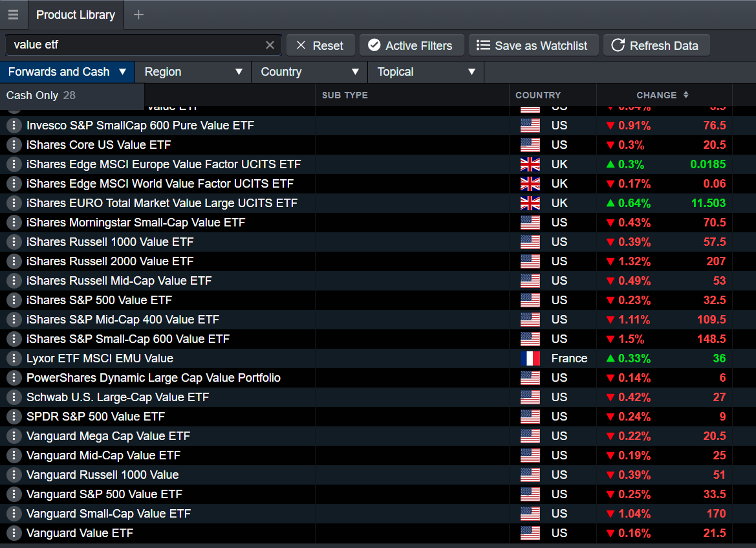Open row options for Invesco S&P SmallCap 600 Pure Value ETF
The height and width of the screenshot is (548, 756).
coord(14,126)
